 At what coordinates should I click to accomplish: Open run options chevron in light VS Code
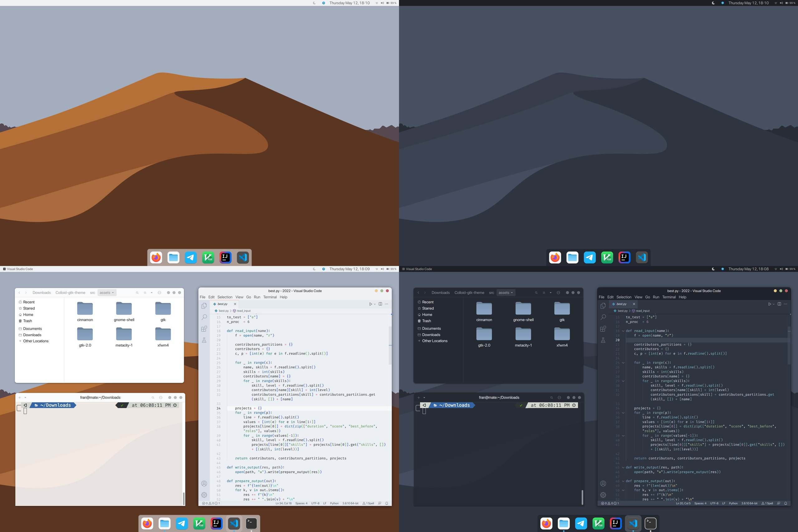click(x=375, y=304)
